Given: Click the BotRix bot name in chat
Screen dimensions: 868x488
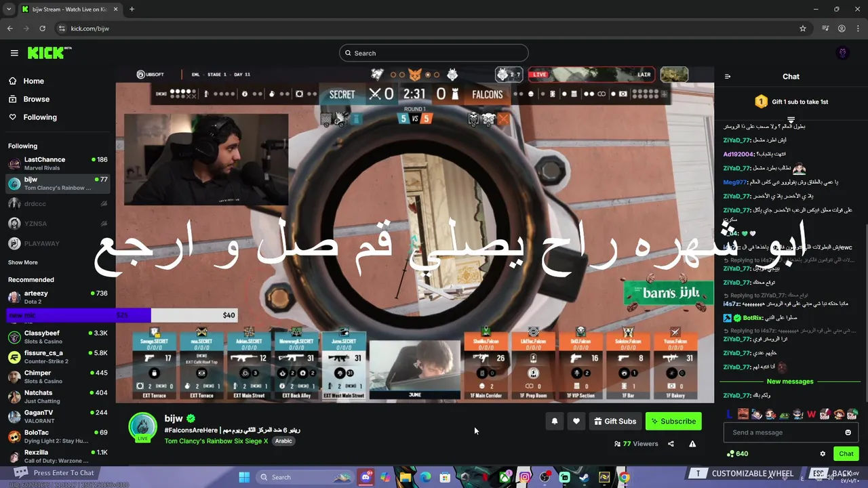Looking at the screenshot, I should pos(753,318).
